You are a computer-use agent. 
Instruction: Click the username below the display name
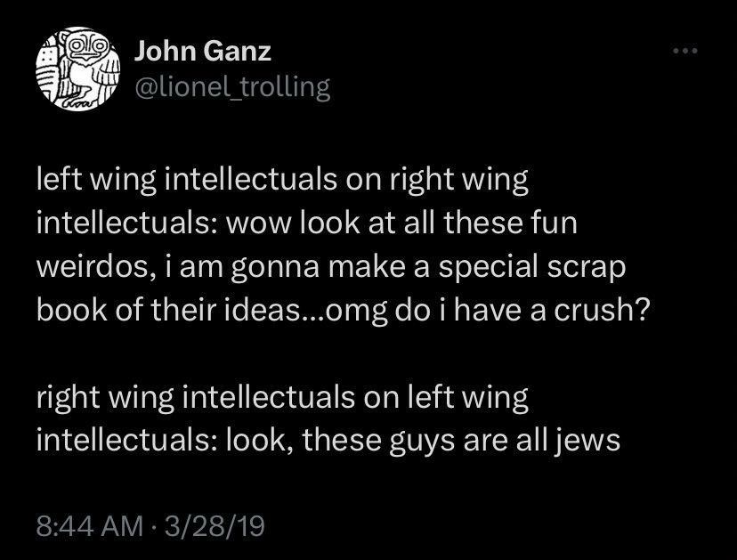pyautogui.click(x=231, y=86)
